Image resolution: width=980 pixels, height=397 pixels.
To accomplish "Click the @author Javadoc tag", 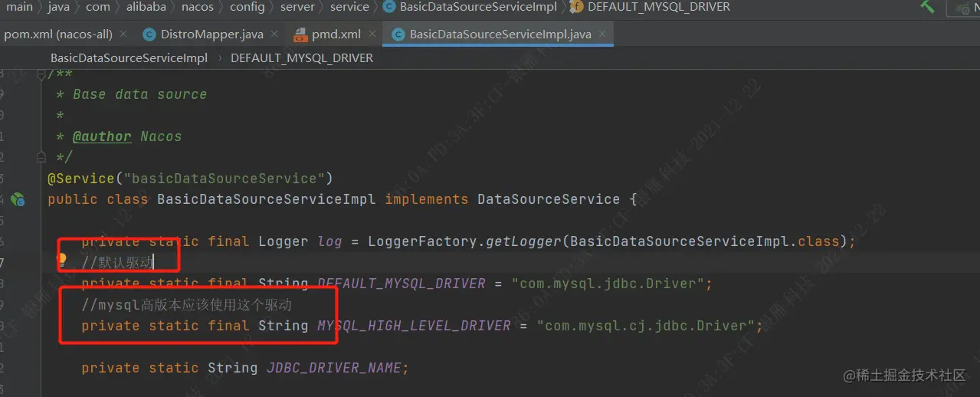I will 102,136.
